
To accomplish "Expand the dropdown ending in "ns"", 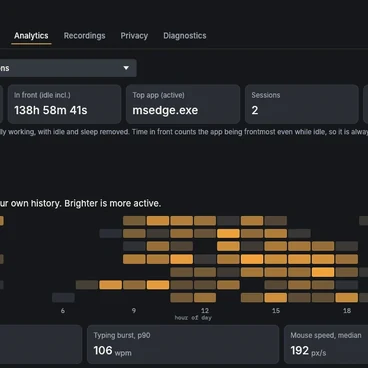I will (x=68, y=68).
